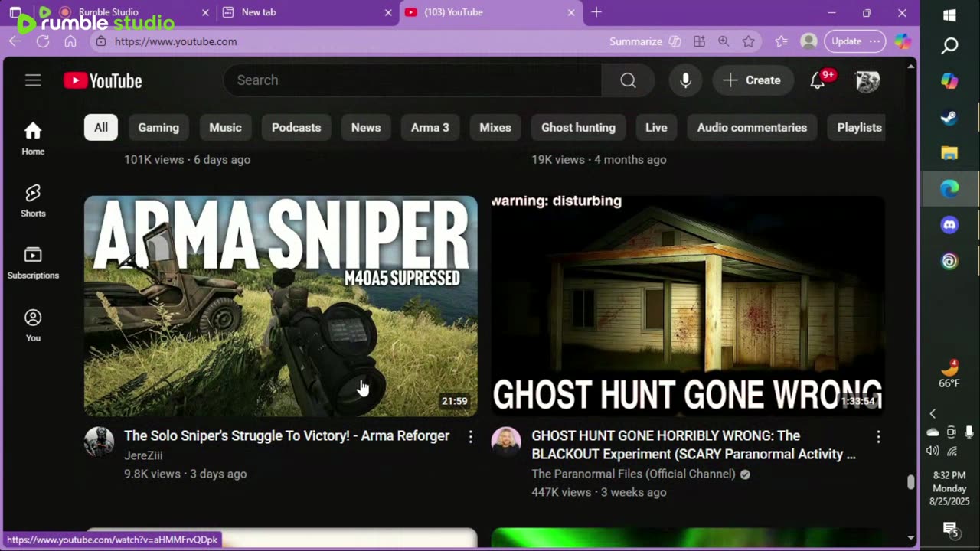Visit The Paranormal Files (Official Channel) link

coord(633,474)
